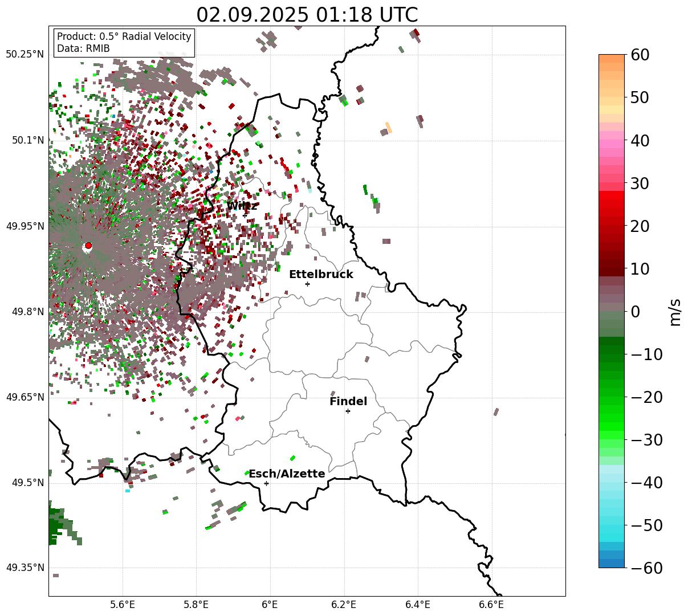Click the colorbar label −60
Viewport: 688px width, 616px height.
coord(647,568)
